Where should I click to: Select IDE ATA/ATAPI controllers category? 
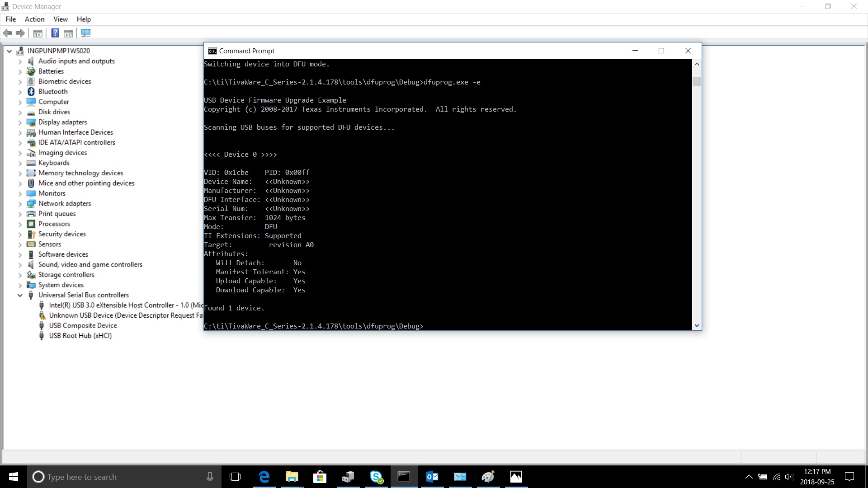pos(77,143)
